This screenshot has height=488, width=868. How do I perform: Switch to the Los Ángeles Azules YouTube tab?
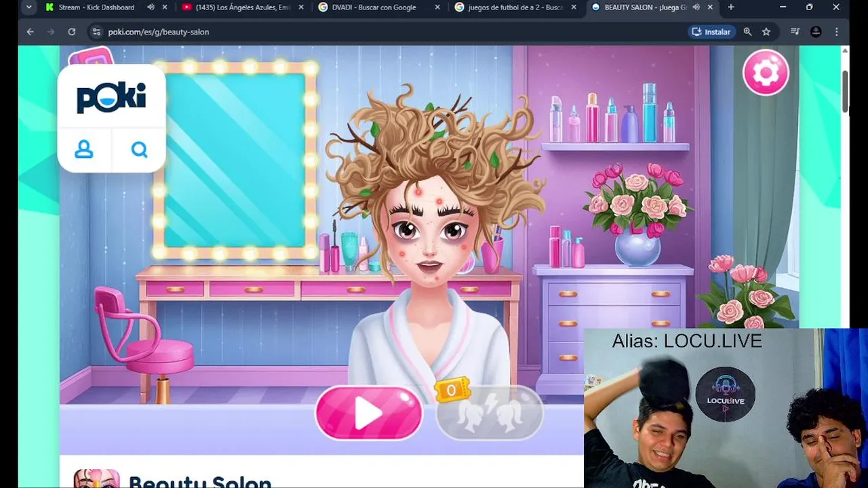[x=244, y=7]
